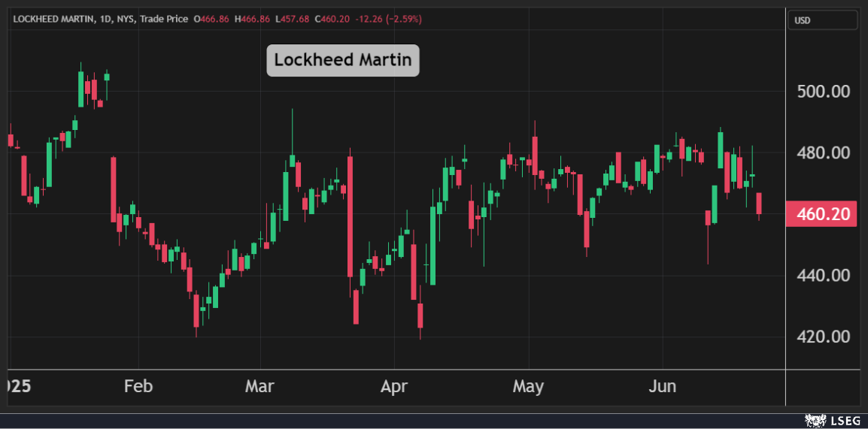Click the -12.26 (-2.59%) change value
This screenshot has width=868, height=429.
(x=388, y=20)
